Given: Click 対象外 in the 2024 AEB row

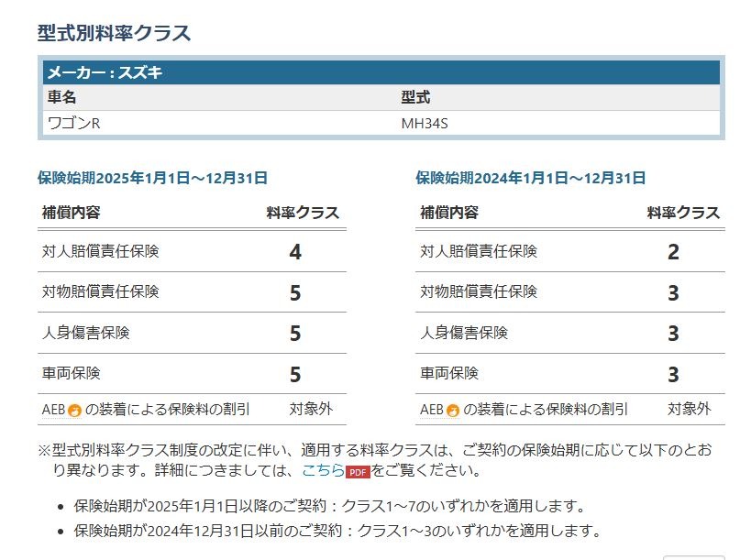Looking at the screenshot, I should 689,409.
